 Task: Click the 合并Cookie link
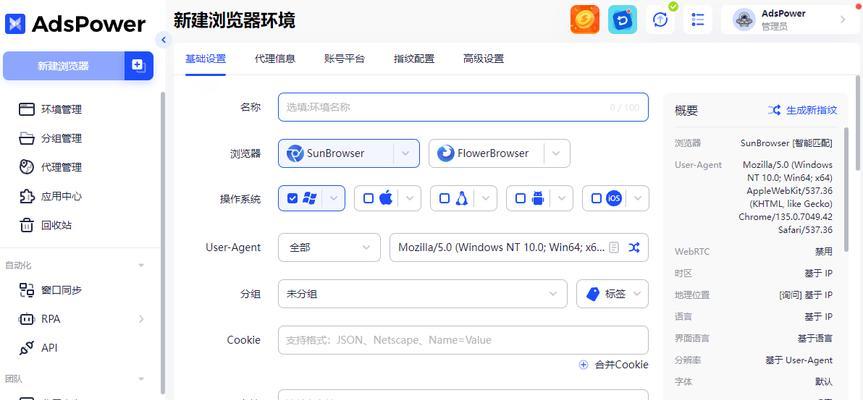621,365
